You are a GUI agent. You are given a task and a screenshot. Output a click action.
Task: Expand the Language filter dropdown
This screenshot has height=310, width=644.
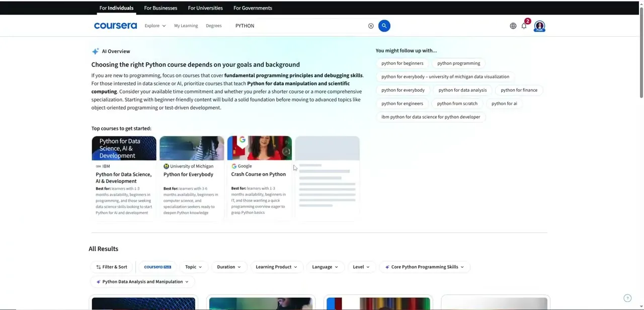pos(325,267)
